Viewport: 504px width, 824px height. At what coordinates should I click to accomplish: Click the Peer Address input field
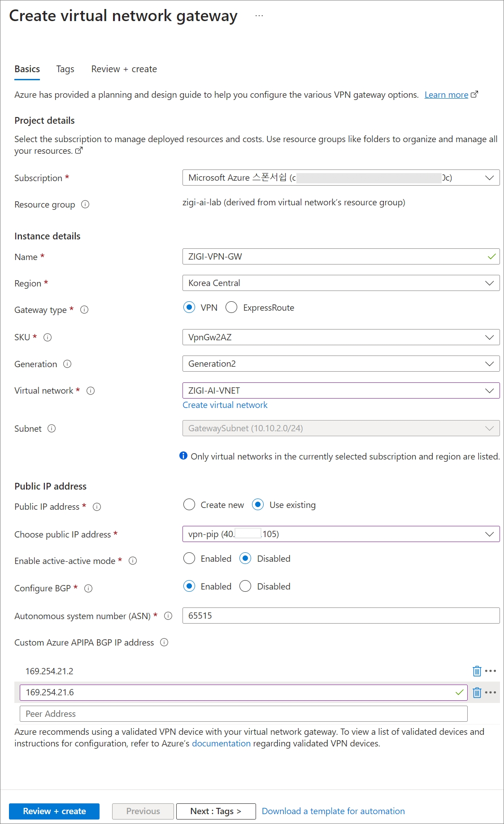pos(243,714)
